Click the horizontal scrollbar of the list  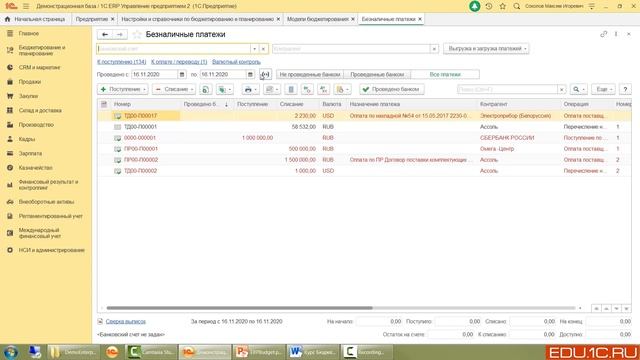(240, 308)
